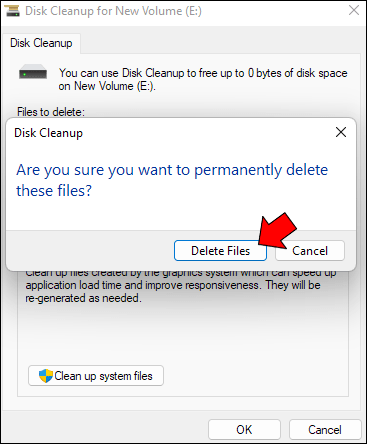Click the confirmation dialog's Disk Cleanup title
Viewport: 367px width, 444px height.
(x=48, y=133)
